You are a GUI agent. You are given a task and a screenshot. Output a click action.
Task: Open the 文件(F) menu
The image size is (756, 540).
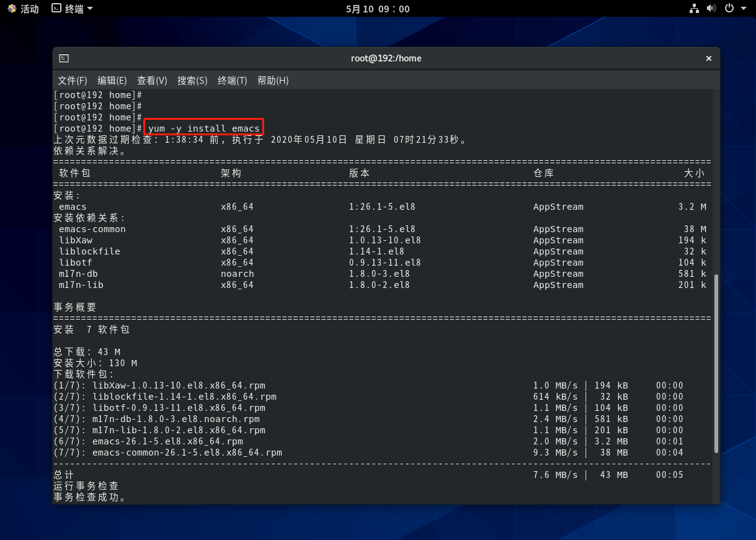73,81
